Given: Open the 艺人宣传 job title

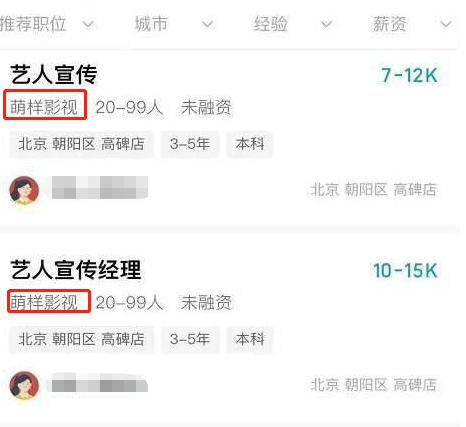Looking at the screenshot, I should [54, 74].
